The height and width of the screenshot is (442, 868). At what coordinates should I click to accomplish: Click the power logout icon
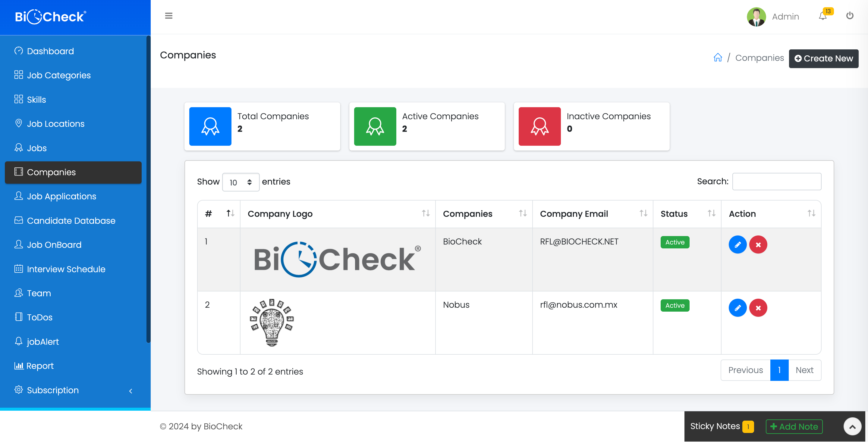[x=850, y=15]
